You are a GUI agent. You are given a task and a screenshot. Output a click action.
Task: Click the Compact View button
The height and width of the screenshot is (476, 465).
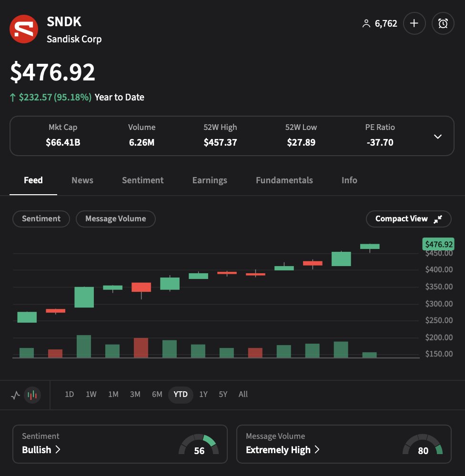click(408, 219)
